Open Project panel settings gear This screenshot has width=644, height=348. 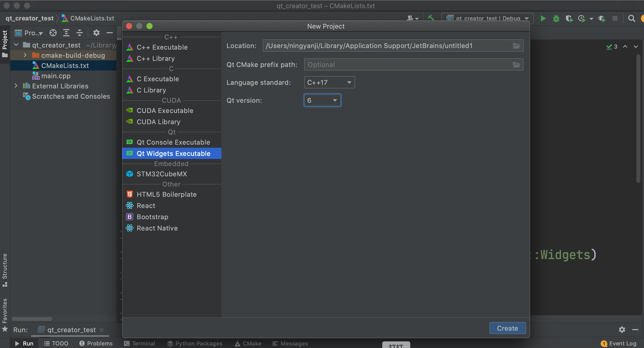(96, 33)
